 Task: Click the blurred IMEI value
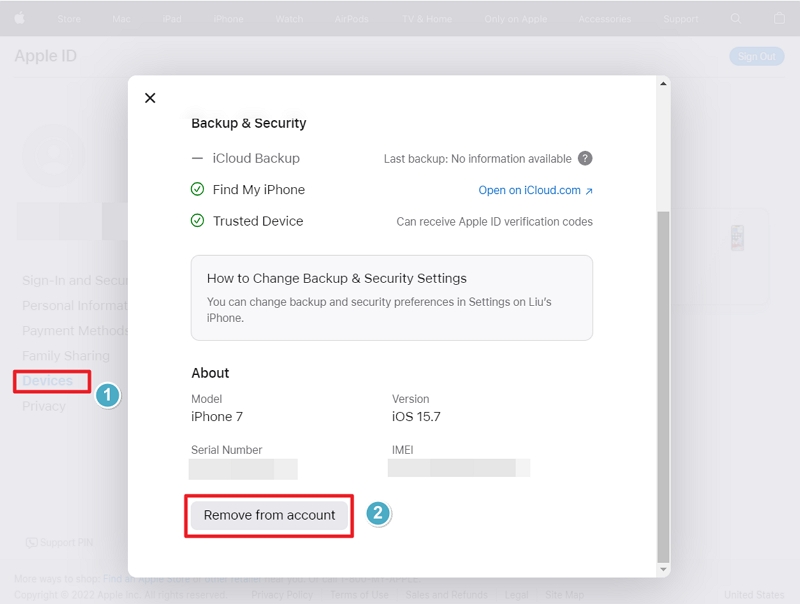click(x=459, y=468)
